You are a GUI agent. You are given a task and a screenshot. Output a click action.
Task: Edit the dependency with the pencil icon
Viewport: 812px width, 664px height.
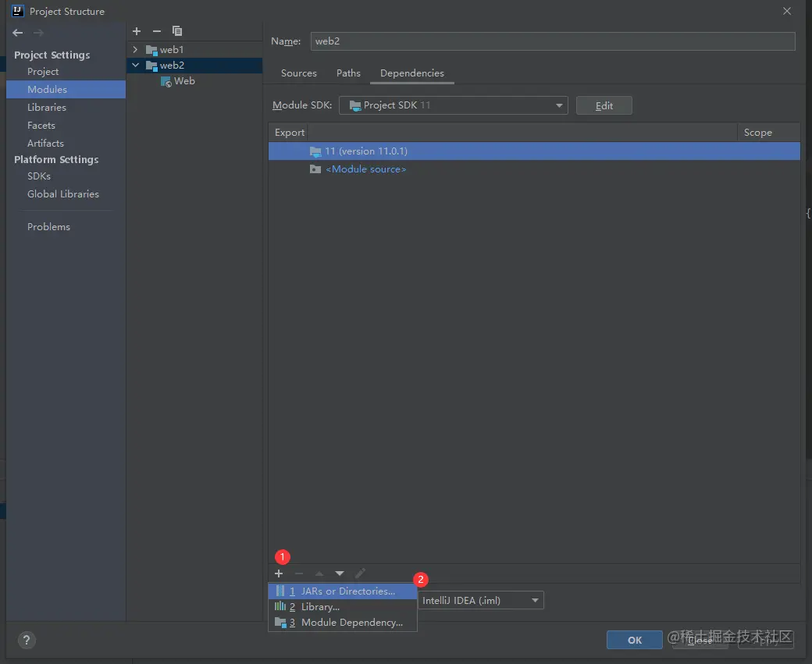(360, 573)
